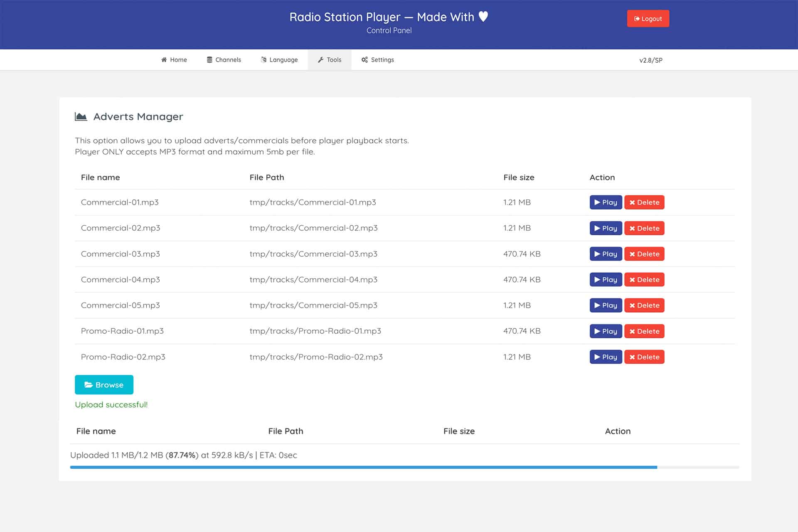Click path tmp/tracks/Promo-Radio-02.mp3
This screenshot has height=532, width=798.
(x=316, y=357)
